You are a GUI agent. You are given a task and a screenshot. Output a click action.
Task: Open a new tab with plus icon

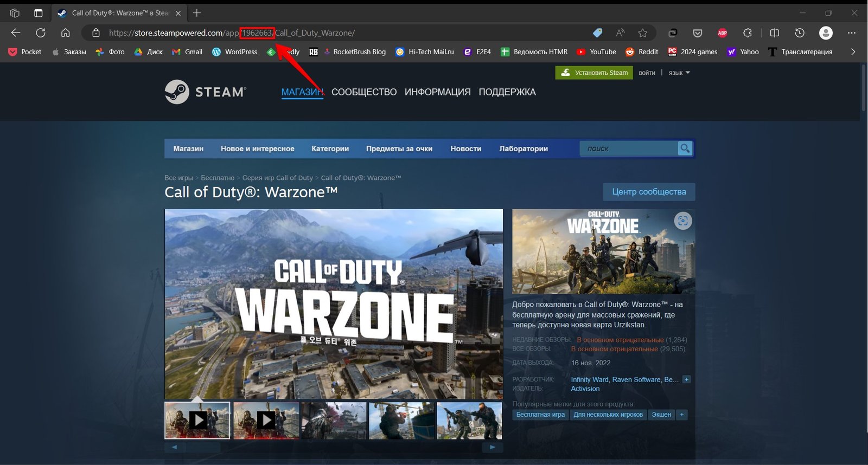197,12
